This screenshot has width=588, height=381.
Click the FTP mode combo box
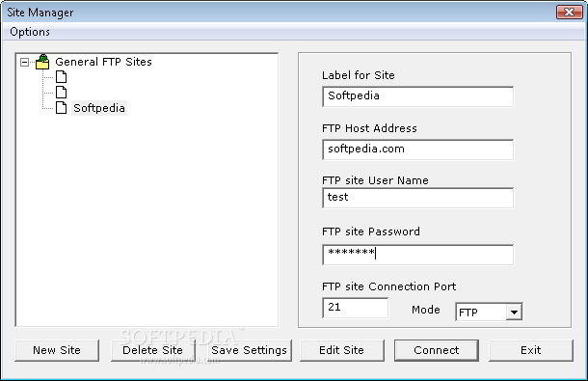489,312
